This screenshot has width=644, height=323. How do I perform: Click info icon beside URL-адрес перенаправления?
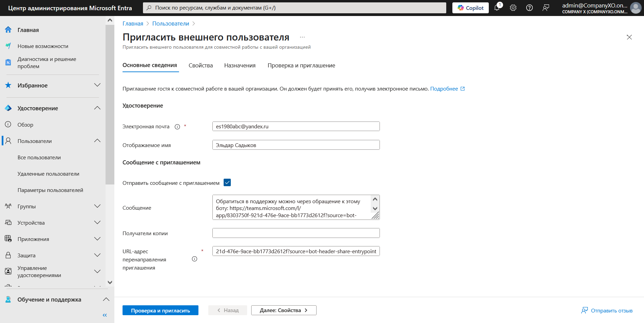[194, 259]
